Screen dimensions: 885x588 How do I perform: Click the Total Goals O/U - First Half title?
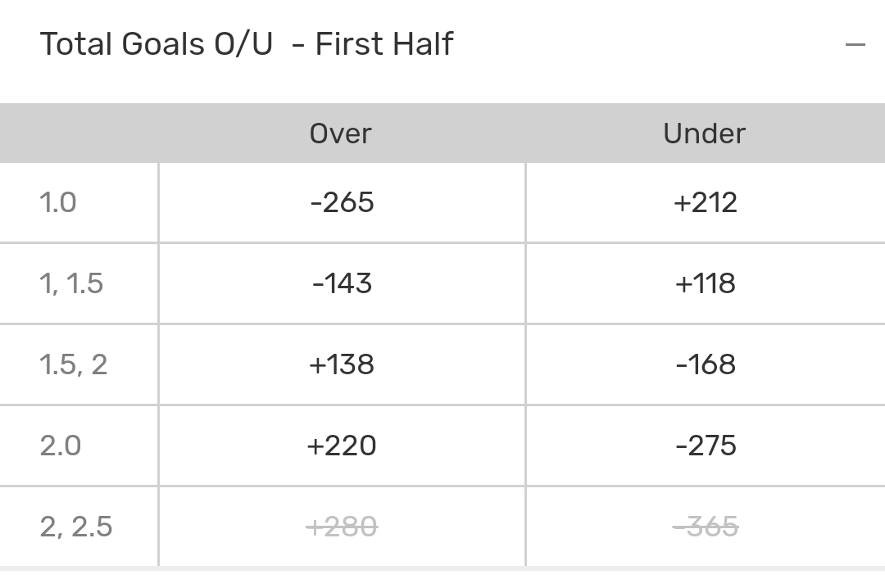pyautogui.click(x=246, y=44)
